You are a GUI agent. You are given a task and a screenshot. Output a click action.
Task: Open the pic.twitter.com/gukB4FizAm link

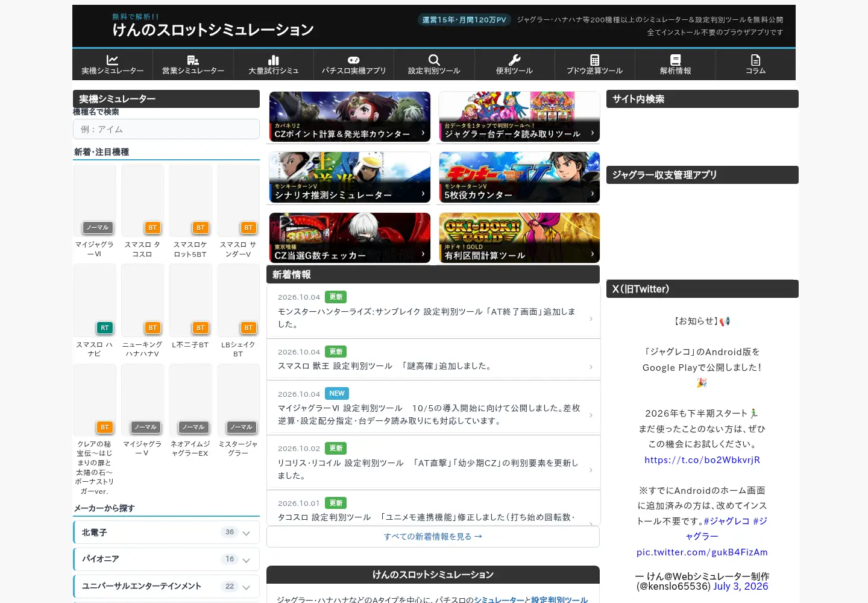click(x=702, y=552)
